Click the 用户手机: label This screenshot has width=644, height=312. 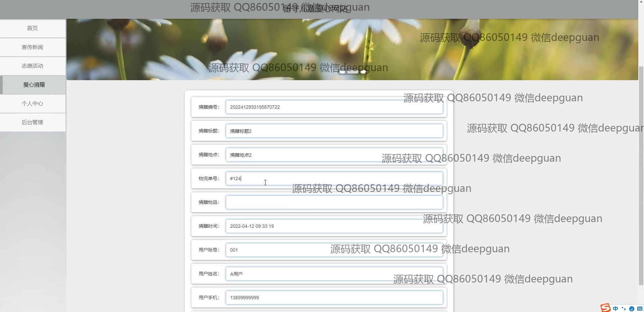209,298
